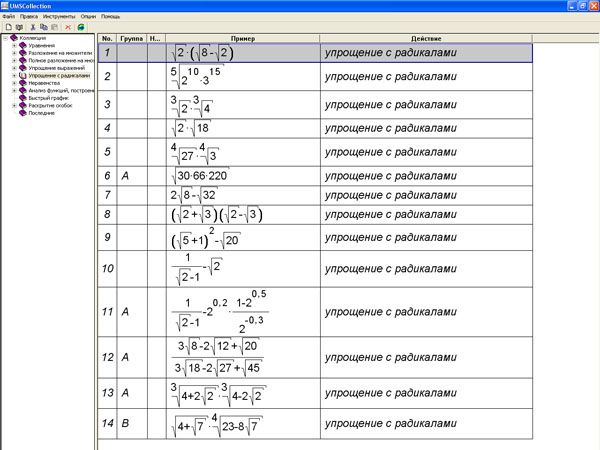
Task: Click the New document toolbar icon
Action: click(x=8, y=27)
